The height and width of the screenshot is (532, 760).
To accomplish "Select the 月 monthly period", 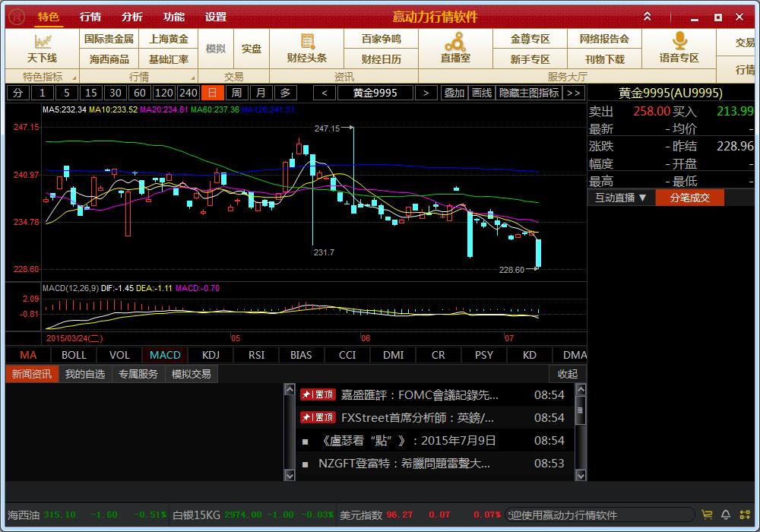I will click(x=261, y=93).
